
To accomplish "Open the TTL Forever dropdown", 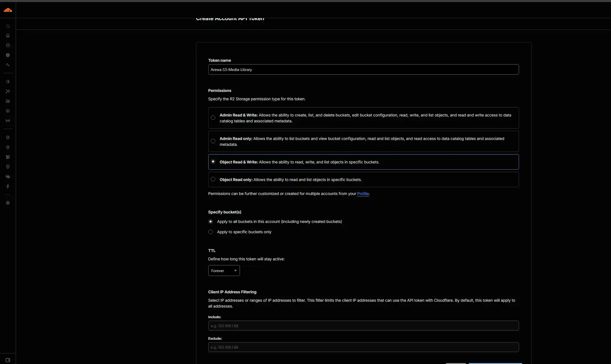I will tap(224, 271).
